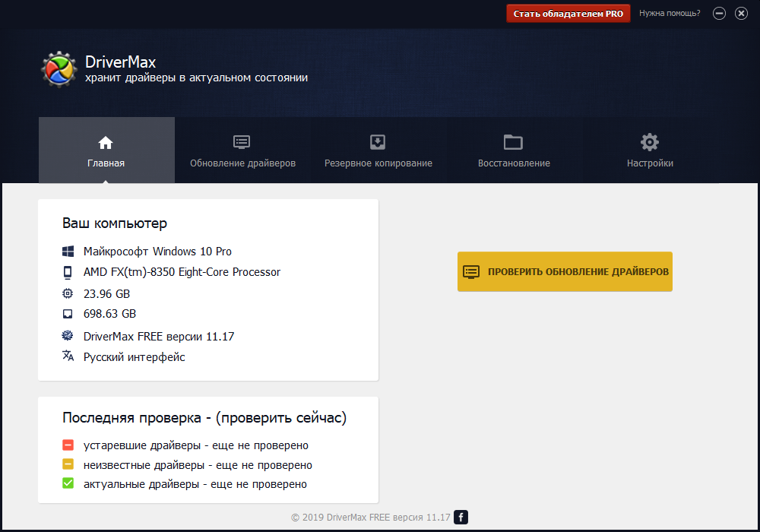Click актуальные драйверы status line
Screen dimensions: 760x532
coord(195,484)
